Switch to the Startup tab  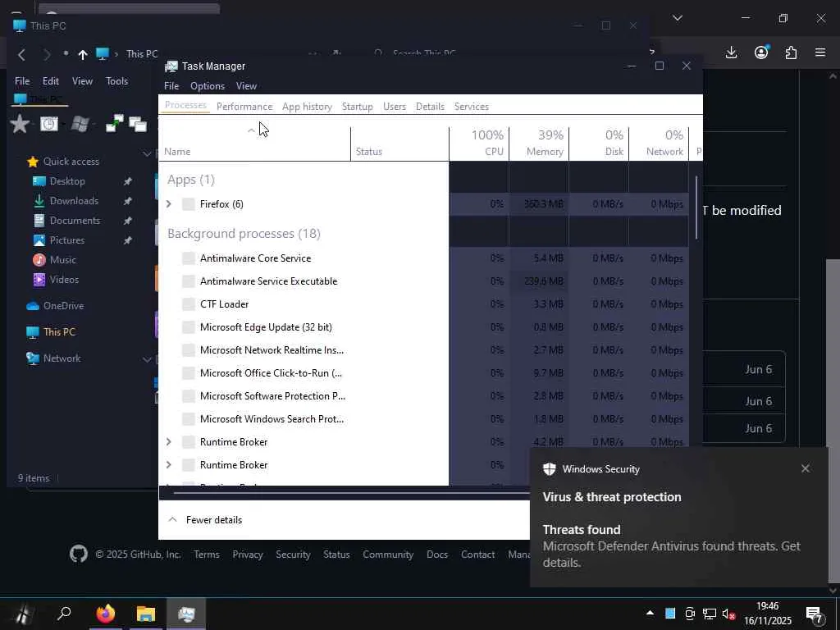click(358, 107)
